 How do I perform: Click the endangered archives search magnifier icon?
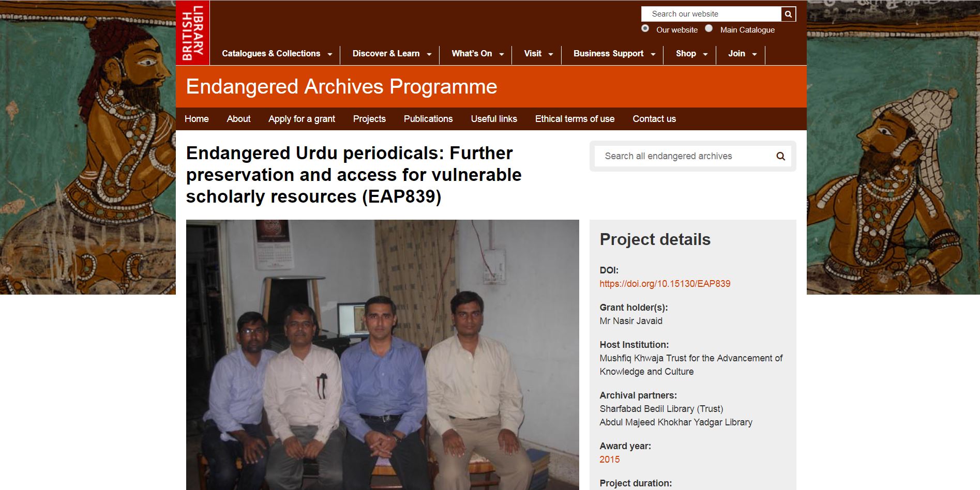[x=780, y=156]
